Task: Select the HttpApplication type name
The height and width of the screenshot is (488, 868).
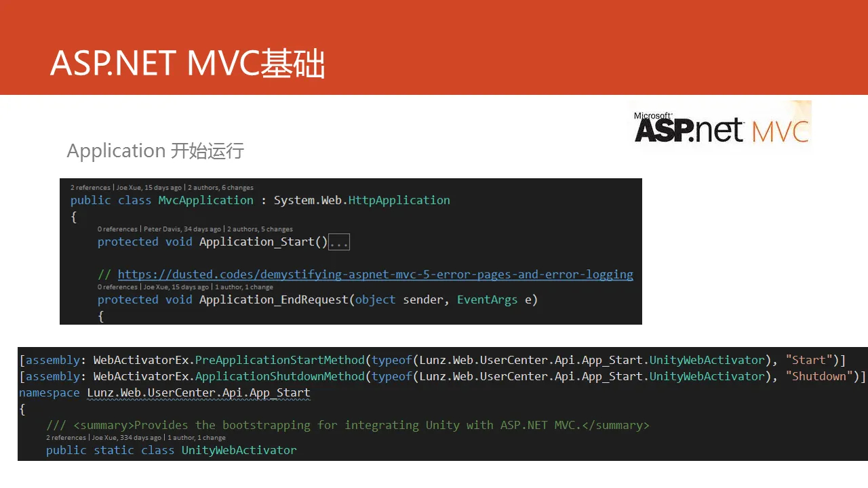Action: click(399, 201)
